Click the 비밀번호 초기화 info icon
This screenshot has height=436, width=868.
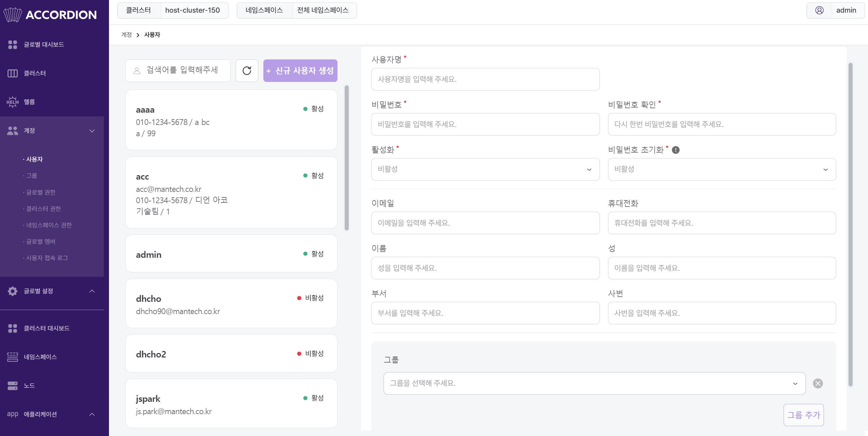[x=676, y=150]
